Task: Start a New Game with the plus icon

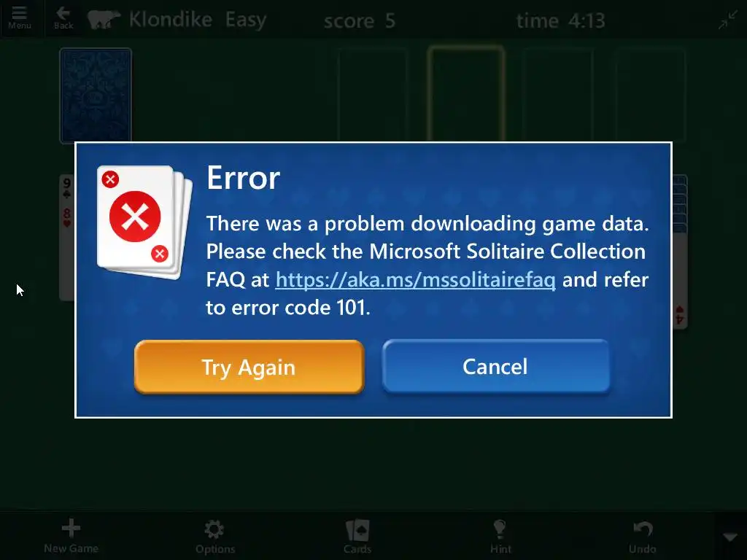Action: pos(71,536)
